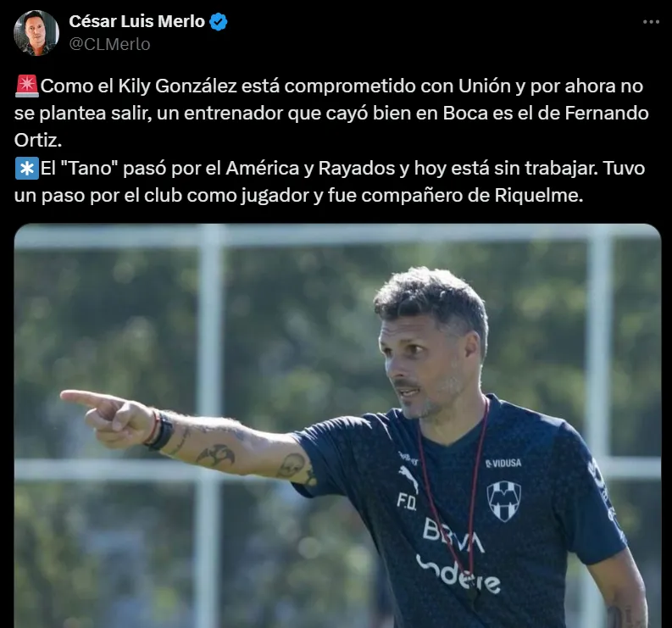Image resolution: width=672 pixels, height=628 pixels.
Task: Click the F.O. initials on the shirt
Action: [406, 503]
